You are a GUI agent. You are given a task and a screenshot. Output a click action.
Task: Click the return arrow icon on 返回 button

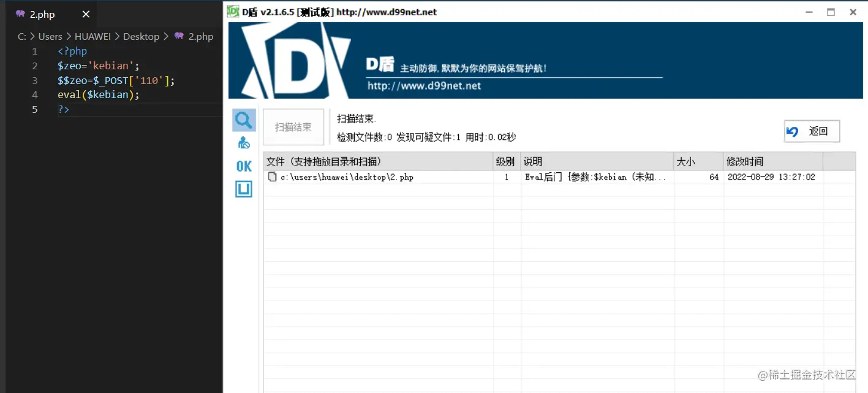[x=793, y=131]
